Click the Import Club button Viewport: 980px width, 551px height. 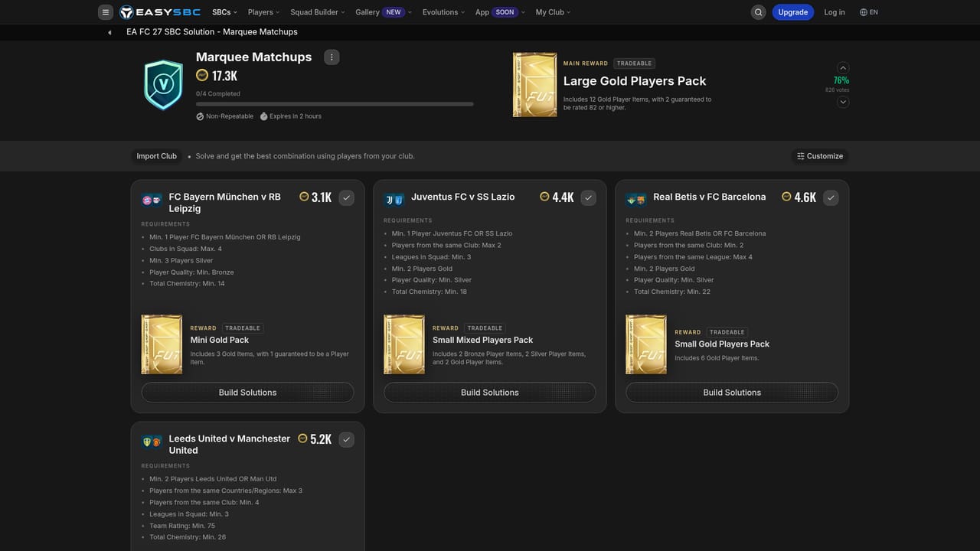point(157,156)
